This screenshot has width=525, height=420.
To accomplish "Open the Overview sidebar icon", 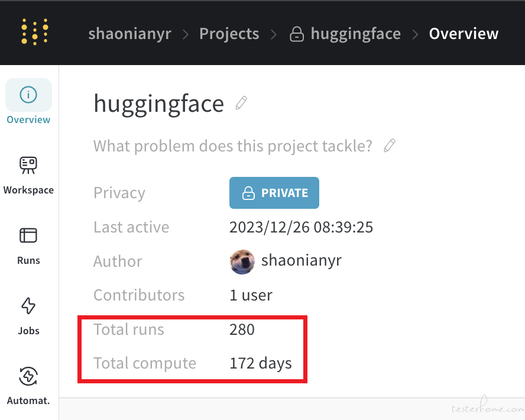I will click(28, 95).
